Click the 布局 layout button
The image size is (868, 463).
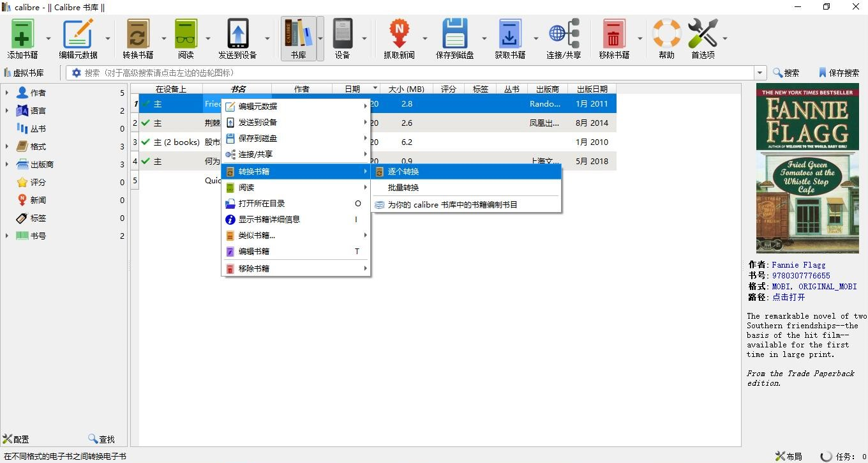(x=789, y=456)
